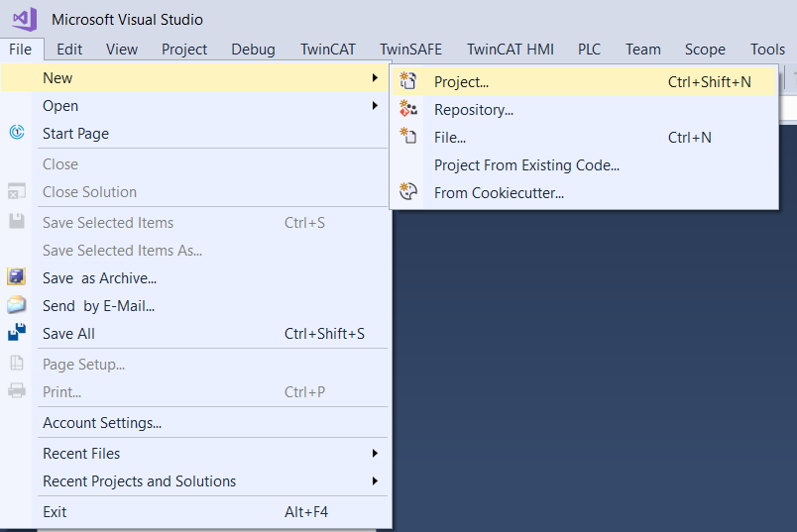This screenshot has width=797, height=532.
Task: Choose Exit from the File menu
Action: (x=196, y=511)
